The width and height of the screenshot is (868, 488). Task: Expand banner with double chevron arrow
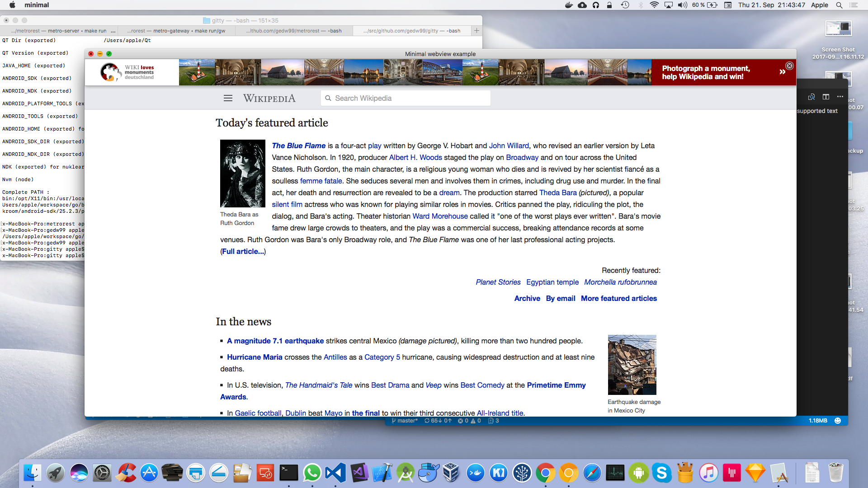point(782,72)
